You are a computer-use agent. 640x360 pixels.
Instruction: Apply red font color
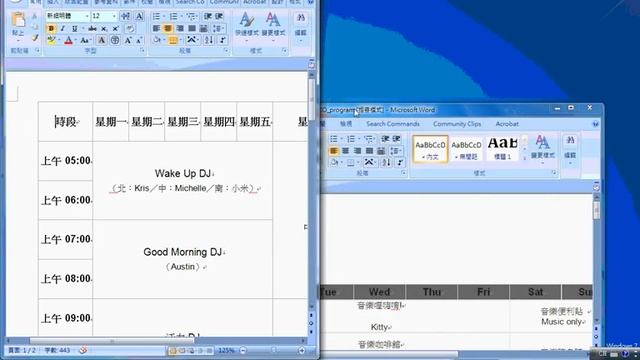(69, 40)
